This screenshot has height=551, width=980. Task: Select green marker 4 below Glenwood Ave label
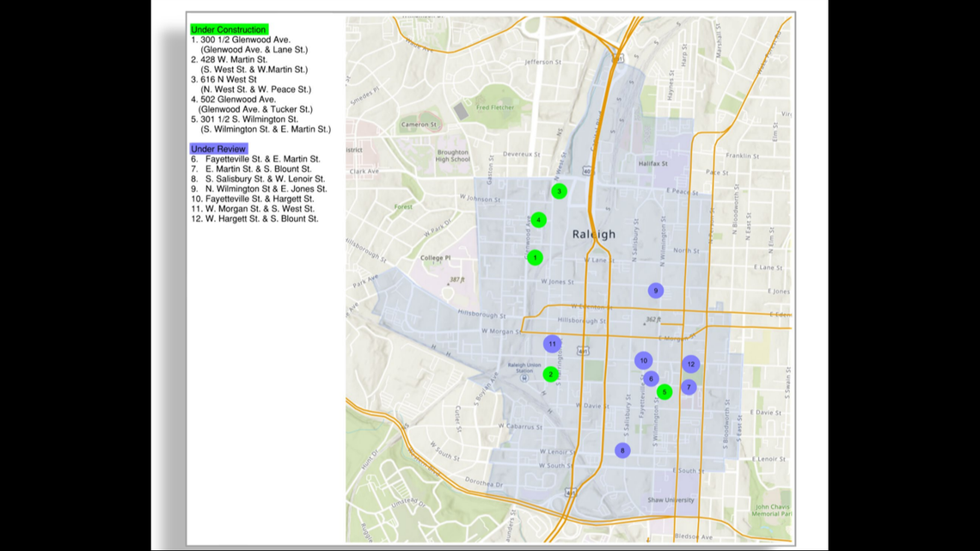[539, 219]
